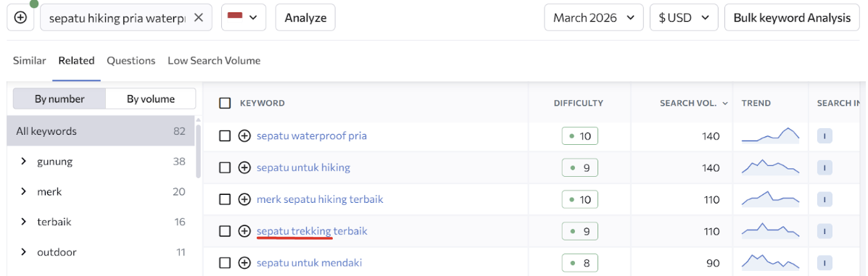Click search intent badge for sepatu waterproof pria
This screenshot has height=276, width=868.
[824, 136]
